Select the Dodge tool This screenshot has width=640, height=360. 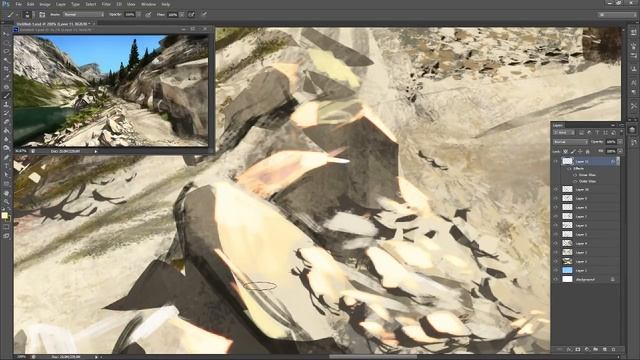click(6, 148)
